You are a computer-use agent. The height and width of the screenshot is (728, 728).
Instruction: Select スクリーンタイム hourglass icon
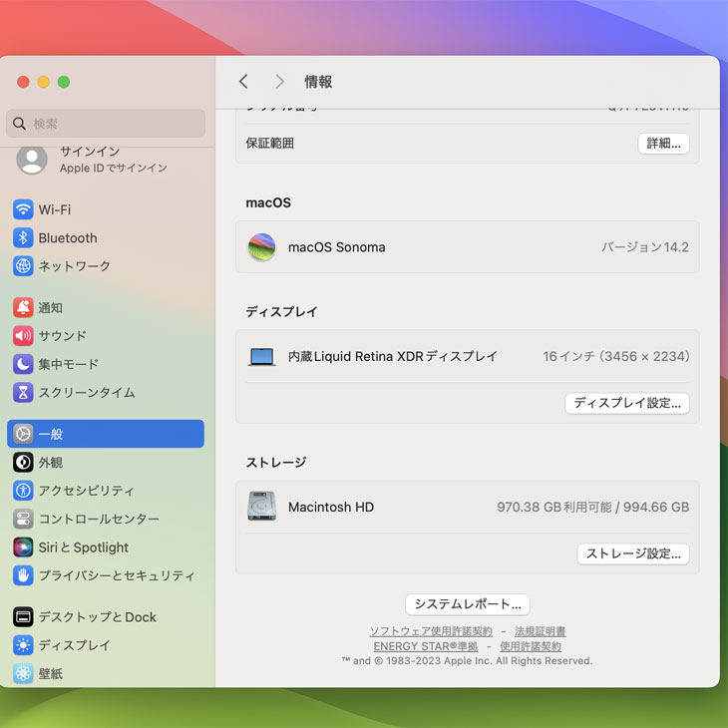click(x=23, y=392)
